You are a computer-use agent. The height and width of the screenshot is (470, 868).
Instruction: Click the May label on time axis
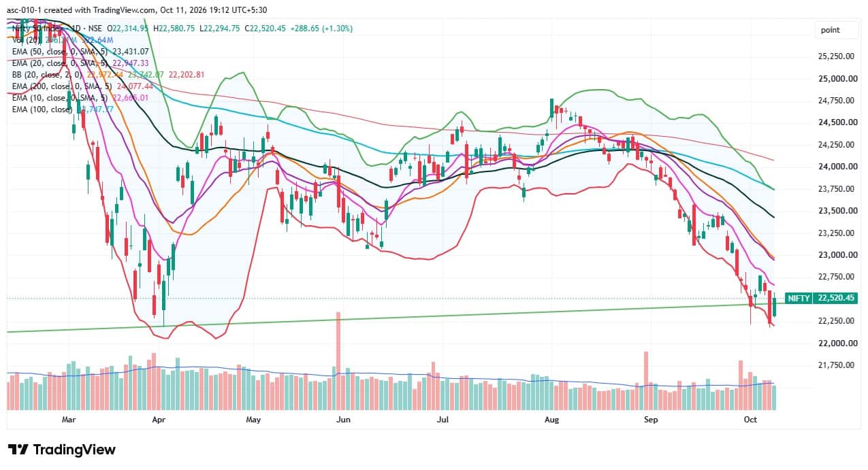pos(253,420)
